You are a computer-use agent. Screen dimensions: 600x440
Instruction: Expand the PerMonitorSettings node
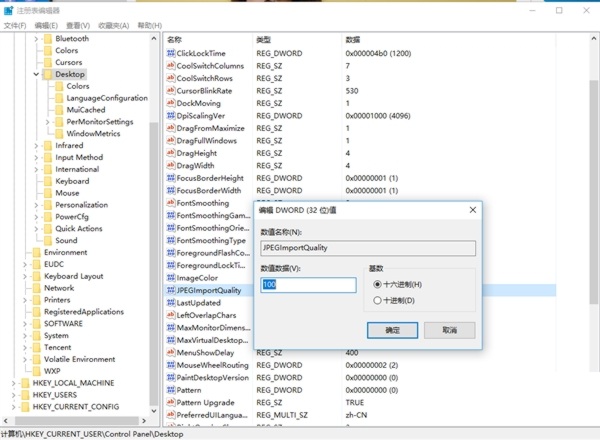coord(47,122)
